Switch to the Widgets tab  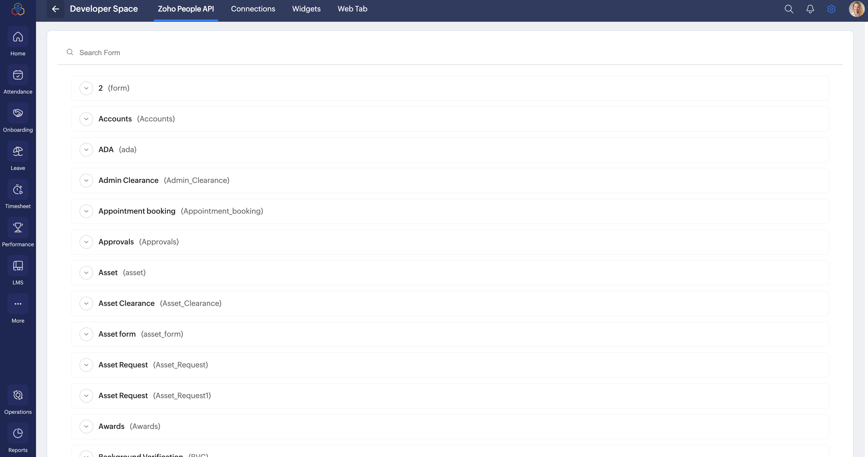[x=306, y=9]
